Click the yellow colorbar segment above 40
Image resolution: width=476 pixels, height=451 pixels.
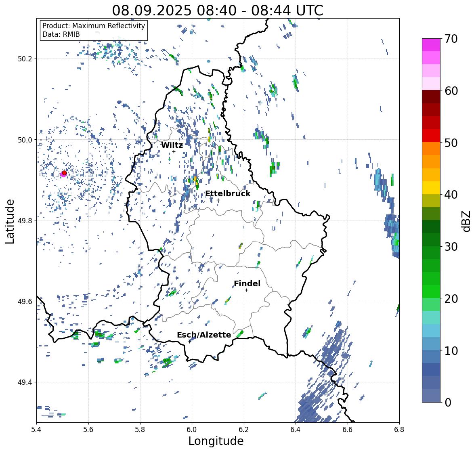pyautogui.click(x=431, y=188)
